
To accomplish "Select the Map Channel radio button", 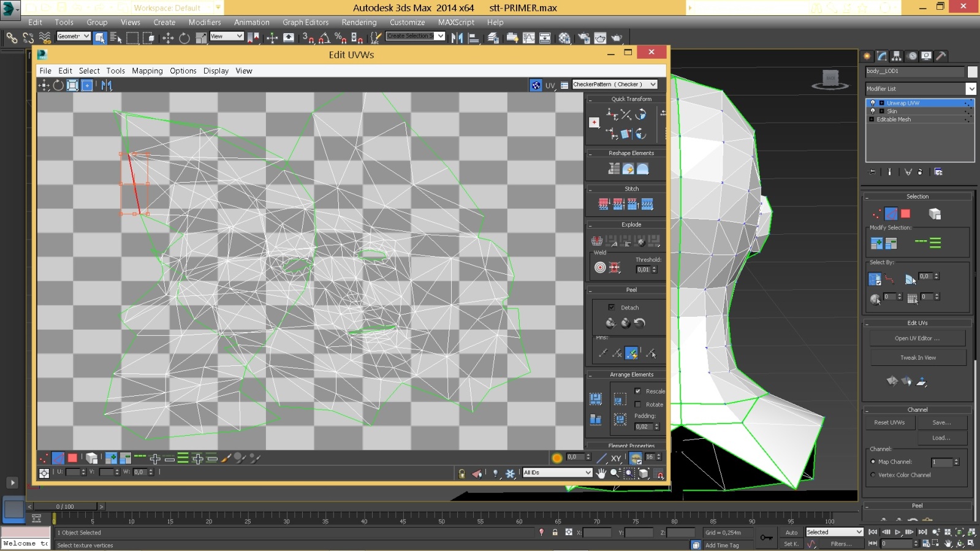I will 873,462.
